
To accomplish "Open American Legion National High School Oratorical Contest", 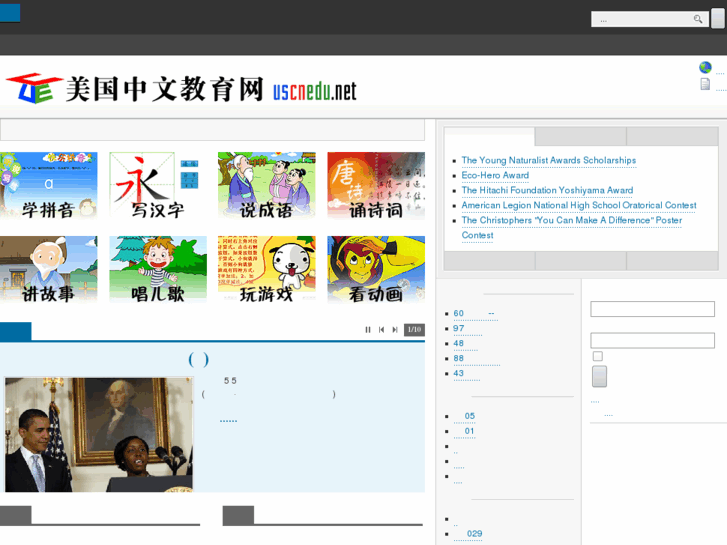I will pyautogui.click(x=579, y=205).
